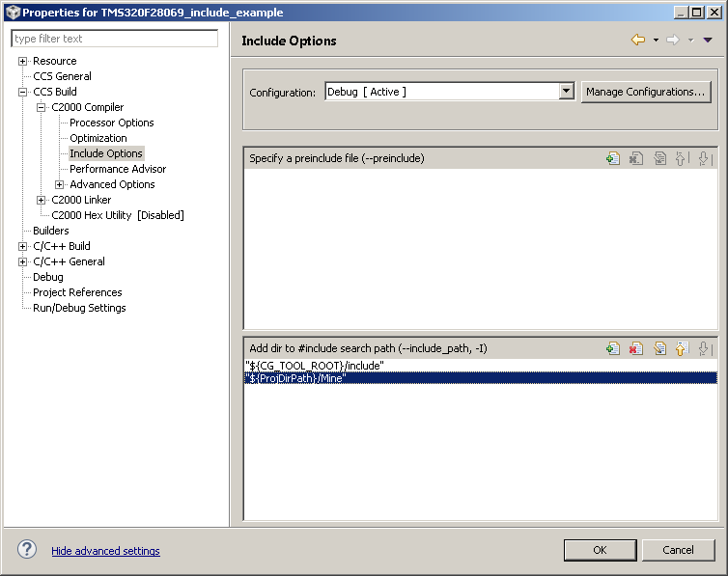Expand the C/C++ General node

[x=22, y=261]
